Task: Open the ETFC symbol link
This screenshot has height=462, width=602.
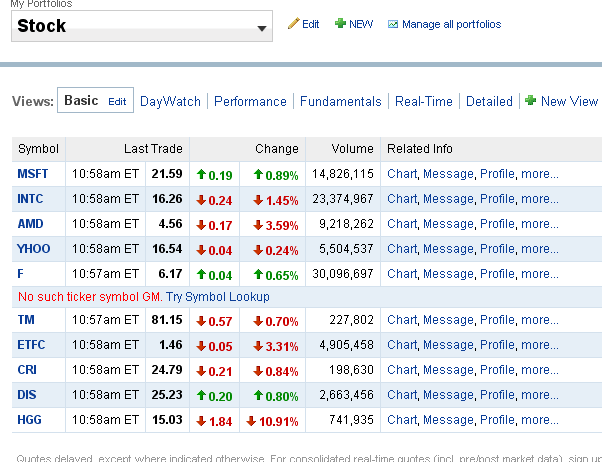Action: (x=31, y=344)
